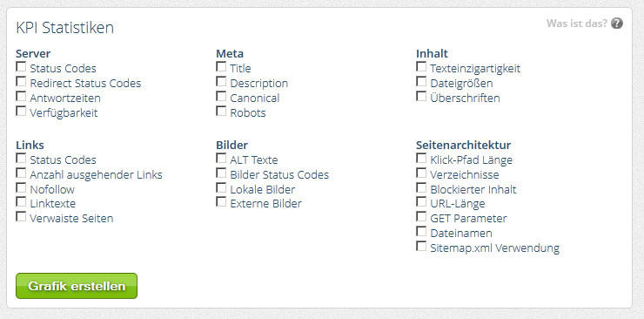Open the 'Was ist das?' help link
Screen dimensions: 644x319
576,24
